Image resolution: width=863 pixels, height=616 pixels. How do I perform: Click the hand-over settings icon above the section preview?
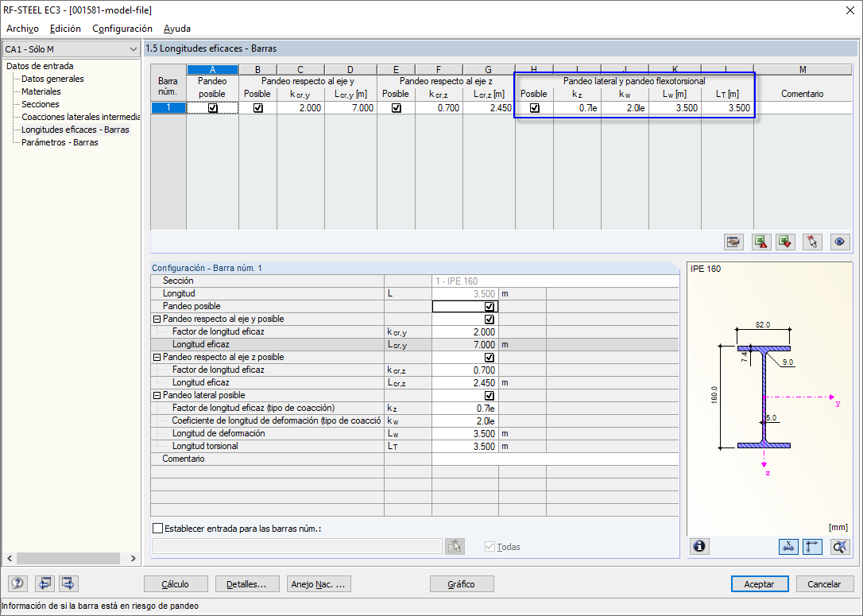733,242
